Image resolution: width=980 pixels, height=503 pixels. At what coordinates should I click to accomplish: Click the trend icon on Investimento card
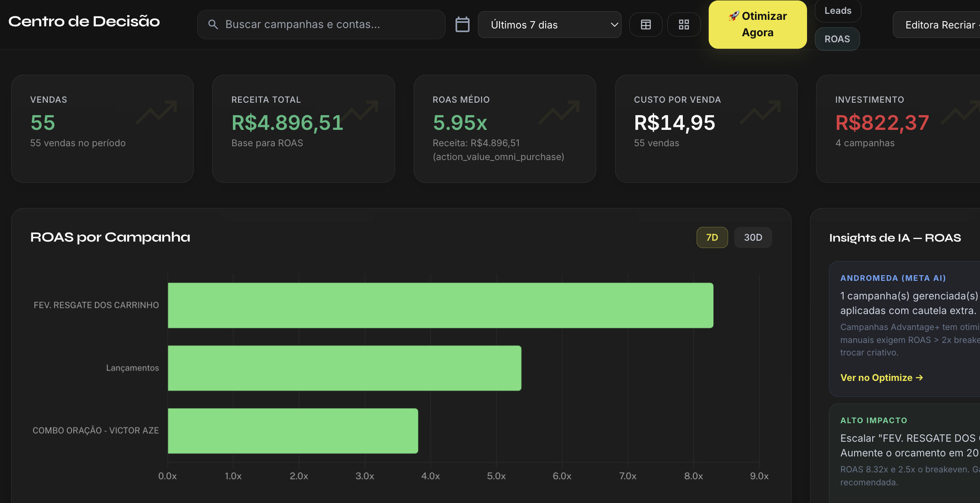[x=964, y=113]
